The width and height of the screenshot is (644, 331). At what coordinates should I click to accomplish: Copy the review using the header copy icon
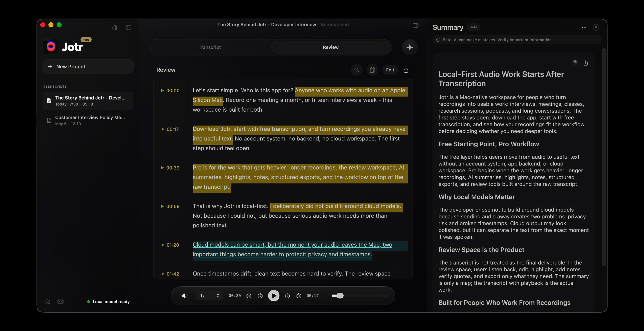tap(372, 70)
